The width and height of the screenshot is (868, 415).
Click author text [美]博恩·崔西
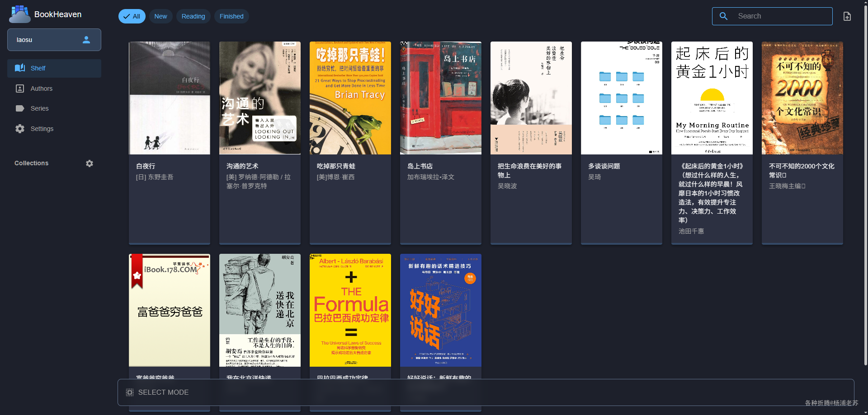pyautogui.click(x=335, y=177)
